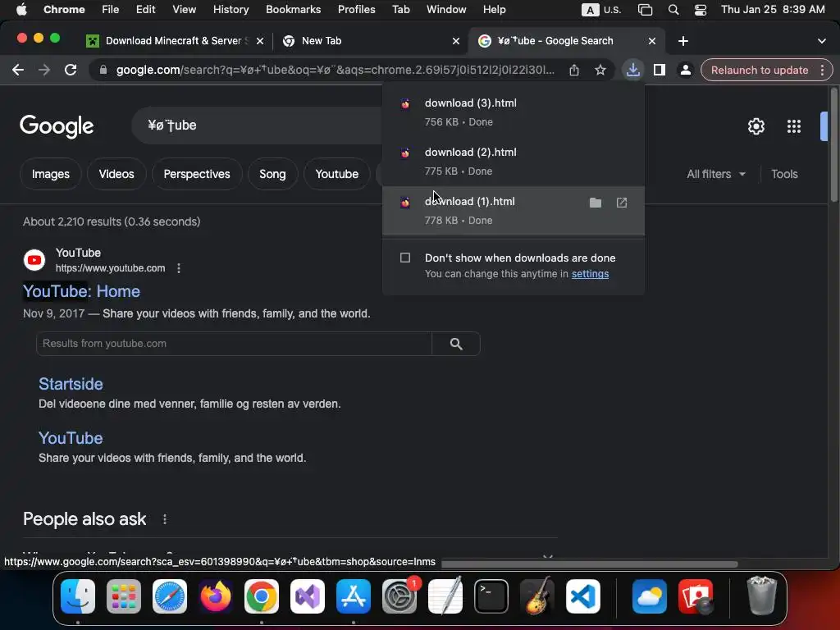Open Control Center in the menu bar
This screenshot has width=840, height=630.
(x=701, y=10)
